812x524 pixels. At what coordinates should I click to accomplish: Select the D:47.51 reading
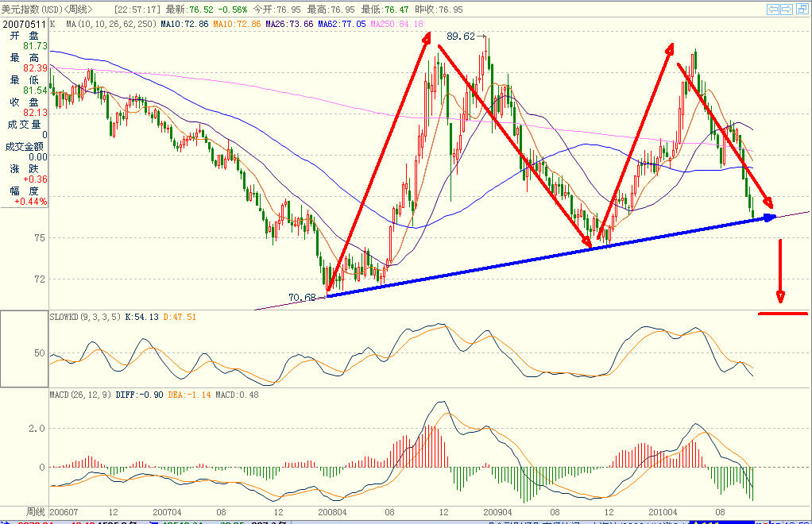pos(180,317)
